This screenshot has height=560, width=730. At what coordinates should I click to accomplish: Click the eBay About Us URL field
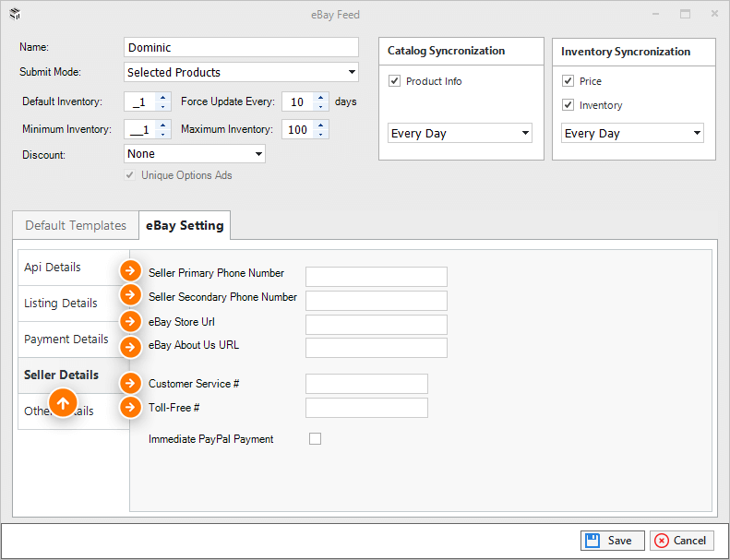377,348
